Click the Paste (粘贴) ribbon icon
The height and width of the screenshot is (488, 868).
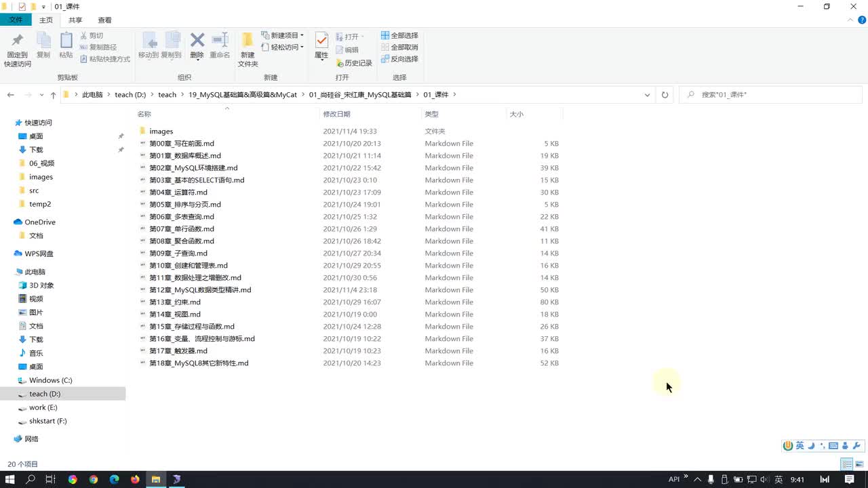click(x=66, y=41)
